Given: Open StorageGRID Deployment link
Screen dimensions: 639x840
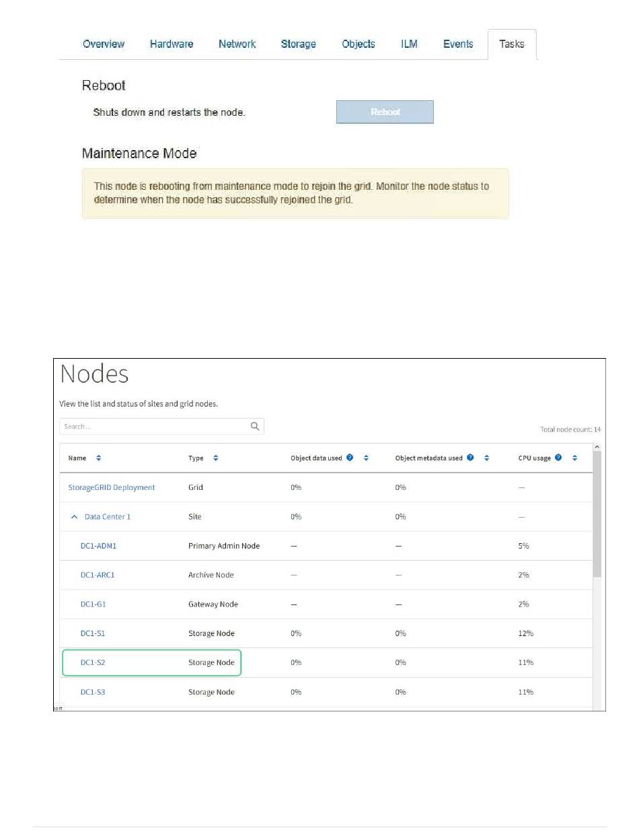Looking at the screenshot, I should tap(112, 487).
